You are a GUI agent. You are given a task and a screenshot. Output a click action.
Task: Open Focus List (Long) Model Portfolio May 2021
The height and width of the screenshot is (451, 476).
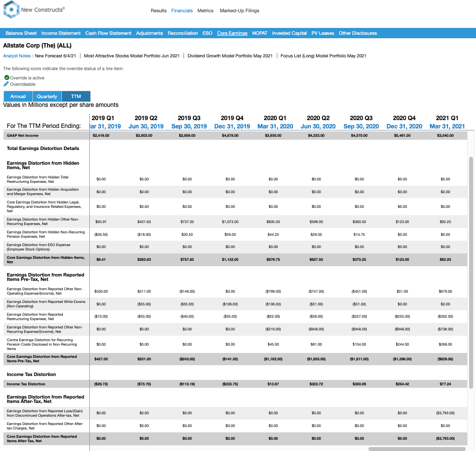click(x=323, y=56)
